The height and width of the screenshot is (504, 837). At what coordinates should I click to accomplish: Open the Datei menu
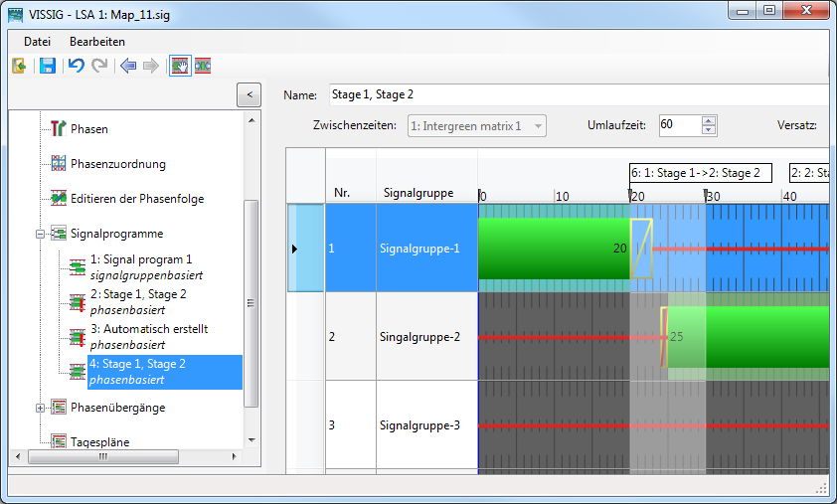click(x=37, y=42)
